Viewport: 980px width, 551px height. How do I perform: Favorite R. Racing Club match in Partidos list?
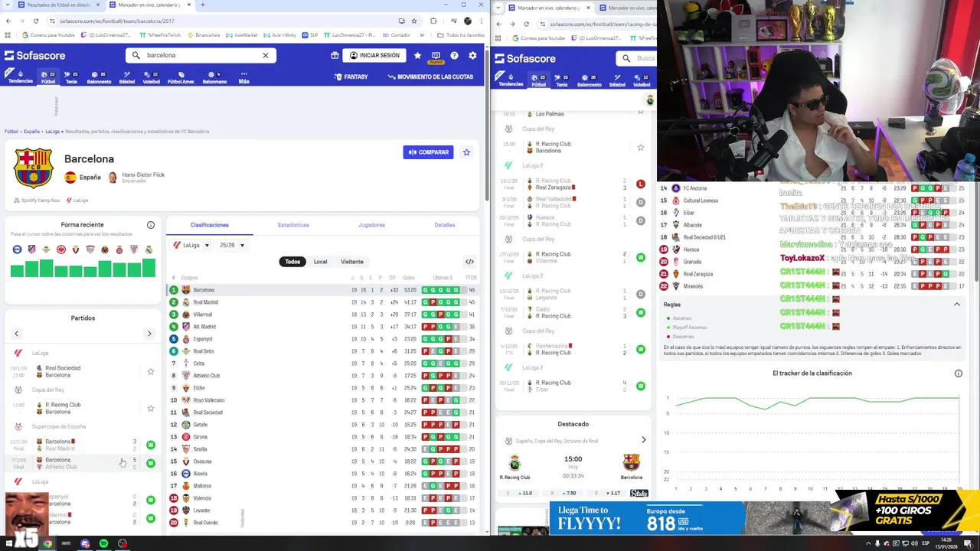click(x=151, y=409)
